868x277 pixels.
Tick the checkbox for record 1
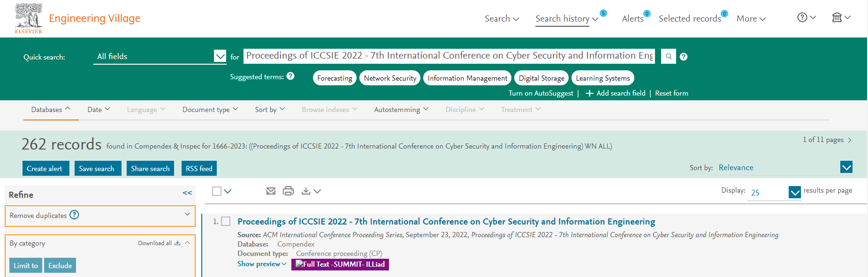(226, 221)
